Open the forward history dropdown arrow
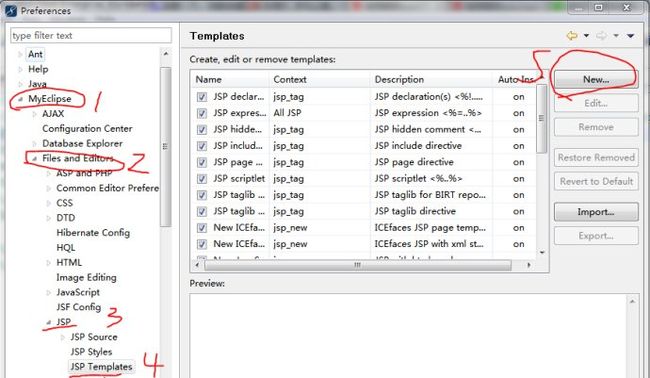The image size is (650, 378). pyautogui.click(x=616, y=36)
